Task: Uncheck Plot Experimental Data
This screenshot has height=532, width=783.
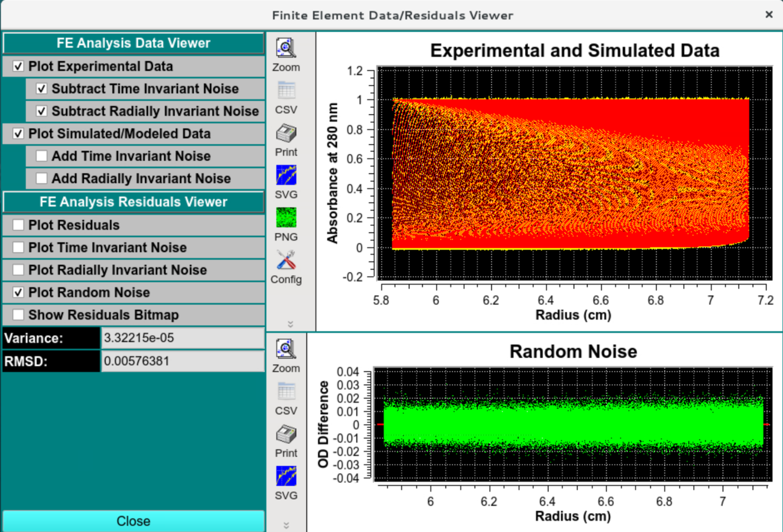Action: (18, 67)
